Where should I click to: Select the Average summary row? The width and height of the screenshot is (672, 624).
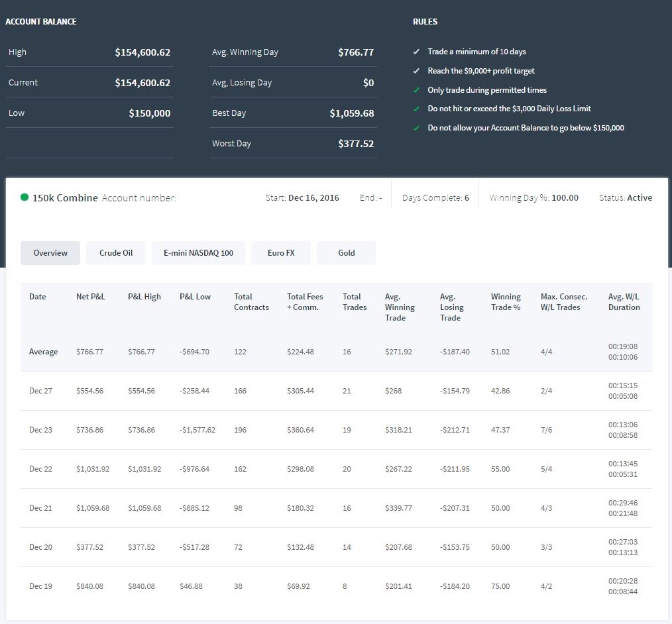337,352
